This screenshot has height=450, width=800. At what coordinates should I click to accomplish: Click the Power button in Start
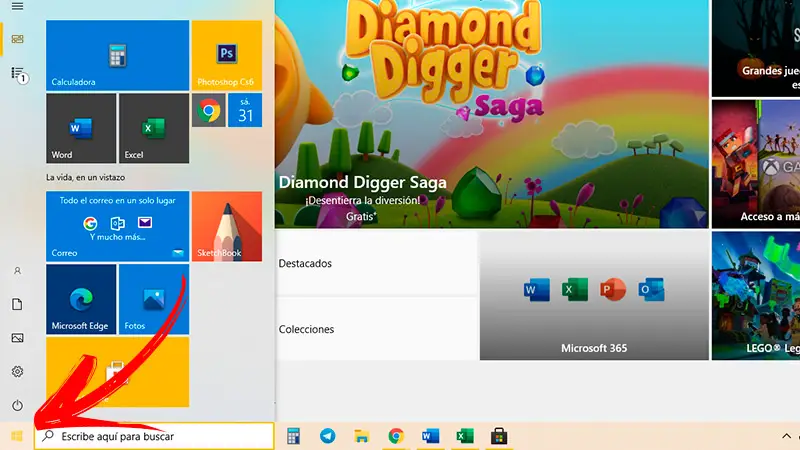tap(17, 406)
